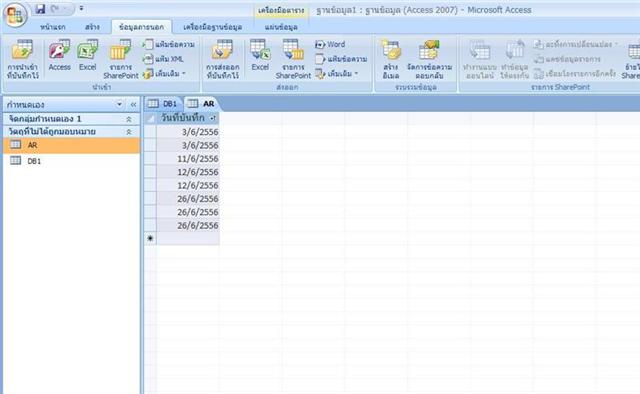Open Saved Exports (การส่งออกที่บันทึกไว้)
Image resolution: width=640 pixels, height=394 pixels.
tap(223, 59)
